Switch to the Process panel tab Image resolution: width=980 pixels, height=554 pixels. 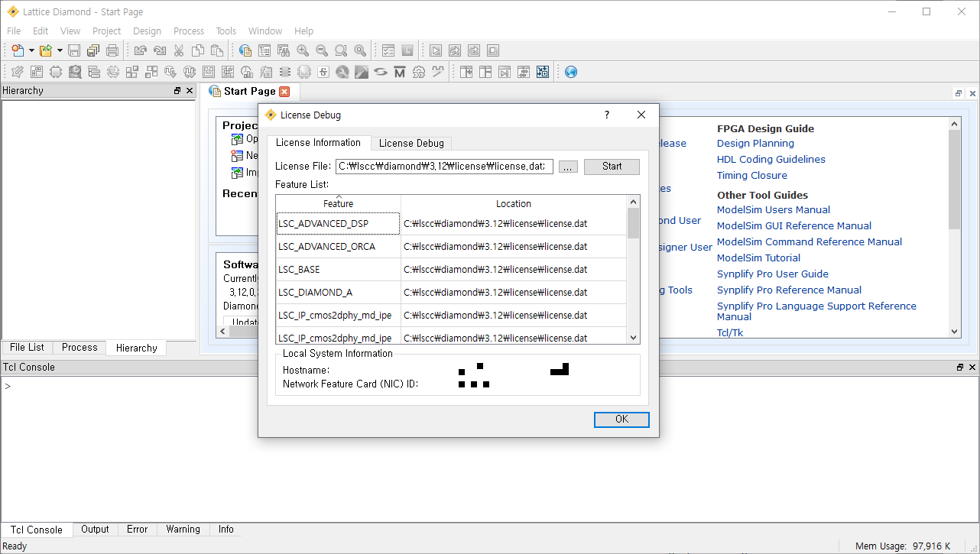[80, 347]
